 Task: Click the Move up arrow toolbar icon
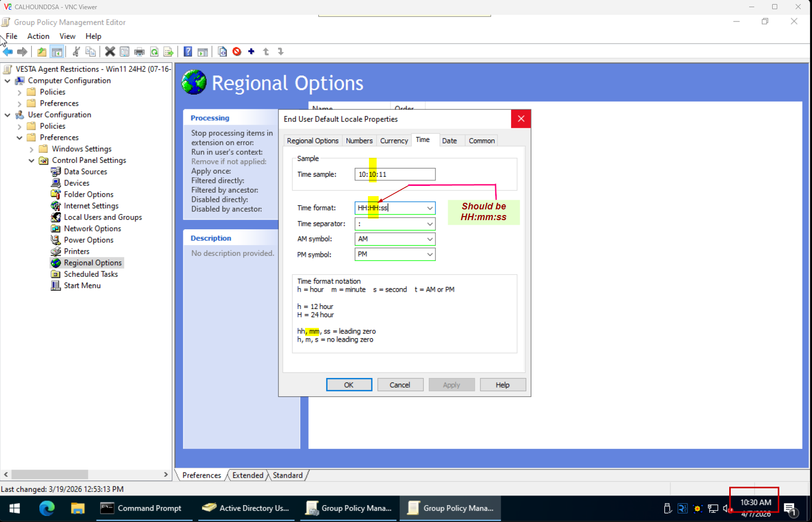266,52
